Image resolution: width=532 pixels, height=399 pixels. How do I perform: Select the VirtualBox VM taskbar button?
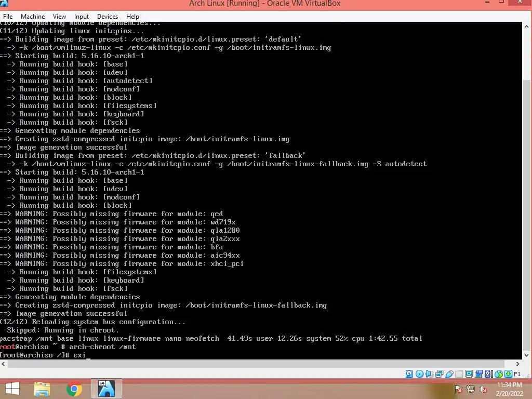106,389
